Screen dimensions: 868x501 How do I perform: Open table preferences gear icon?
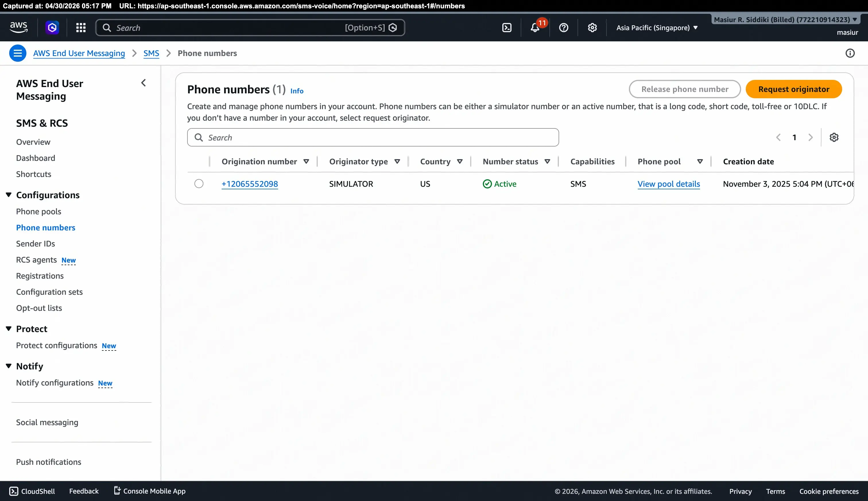coord(834,137)
